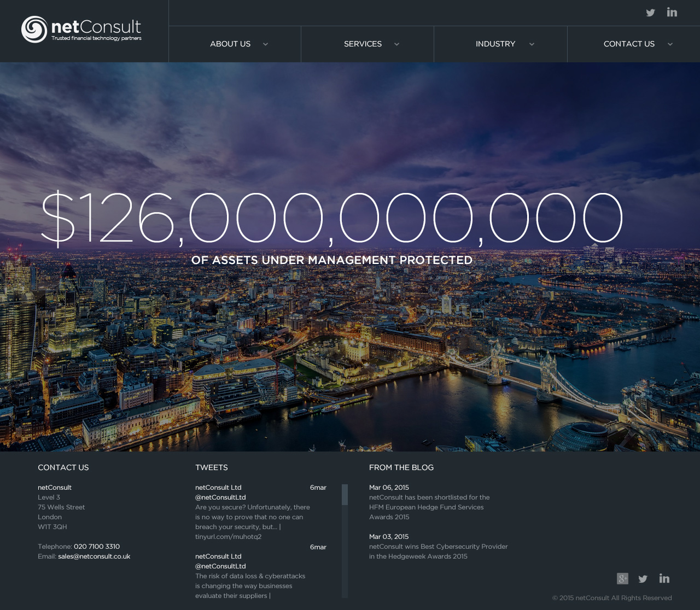Click 'OF ASSETS UNDER MANAGEMENT PROTECTED' caption
This screenshot has height=610, width=700.
(332, 260)
